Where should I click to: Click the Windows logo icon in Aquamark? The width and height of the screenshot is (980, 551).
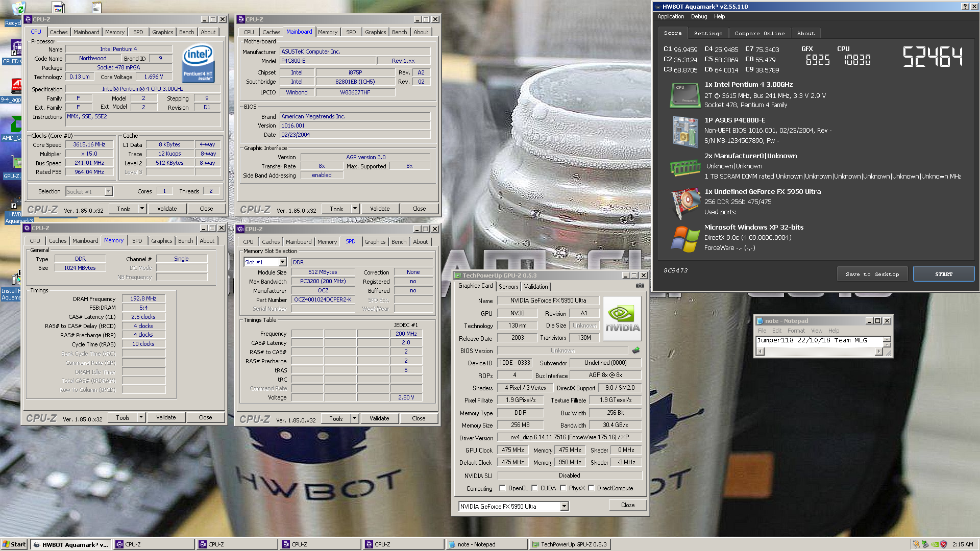coord(684,239)
